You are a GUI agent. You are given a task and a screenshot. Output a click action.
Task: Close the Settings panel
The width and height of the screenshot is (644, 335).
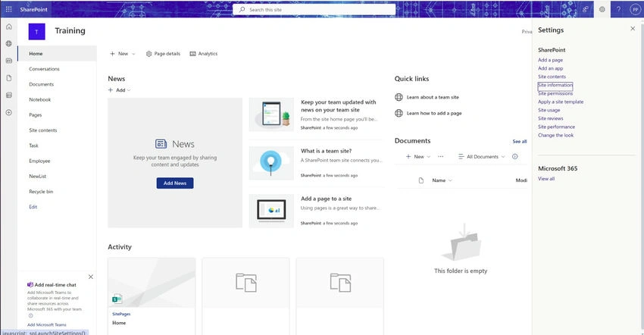click(x=633, y=28)
